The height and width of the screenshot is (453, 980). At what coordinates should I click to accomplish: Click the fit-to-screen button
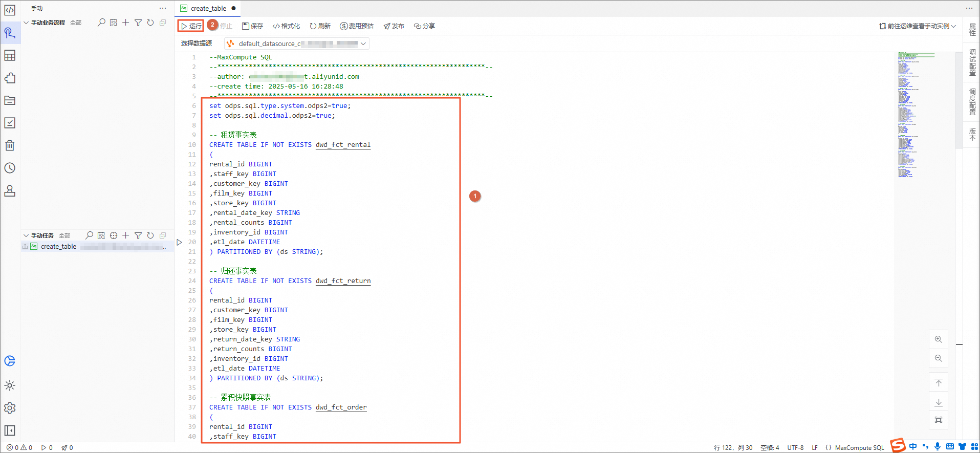[x=939, y=420]
